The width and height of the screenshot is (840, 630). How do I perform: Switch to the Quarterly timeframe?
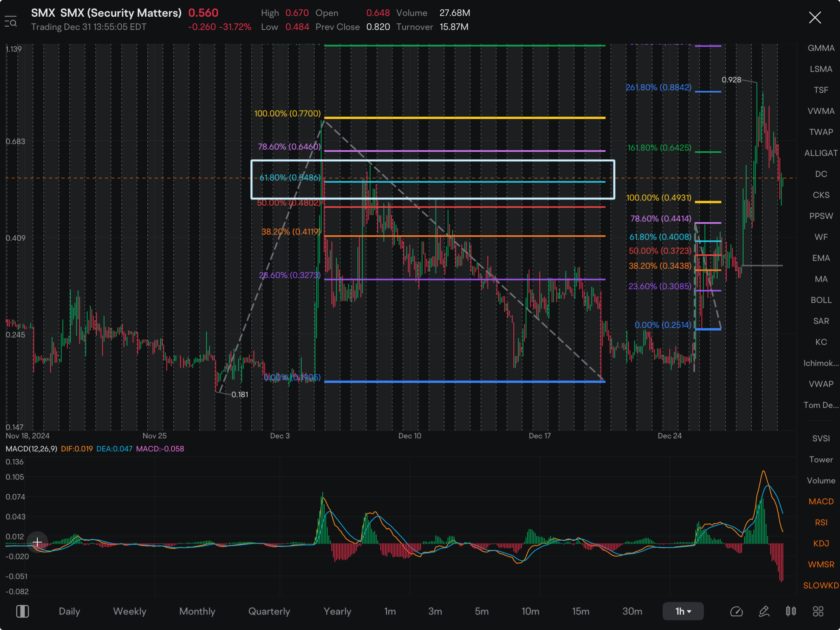click(269, 611)
